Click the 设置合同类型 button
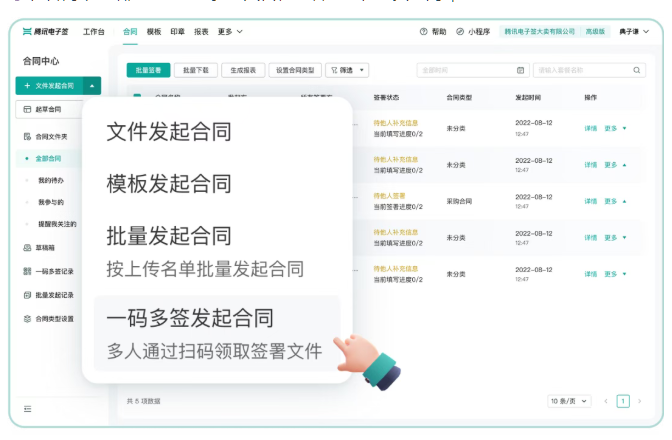 coord(295,70)
